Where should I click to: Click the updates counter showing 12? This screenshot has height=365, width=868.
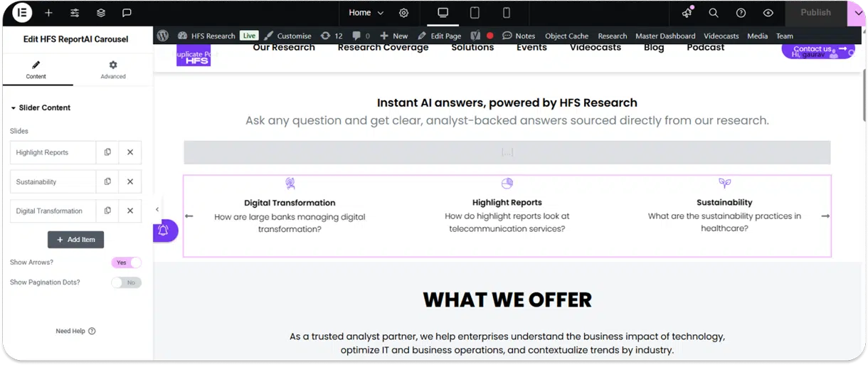332,36
